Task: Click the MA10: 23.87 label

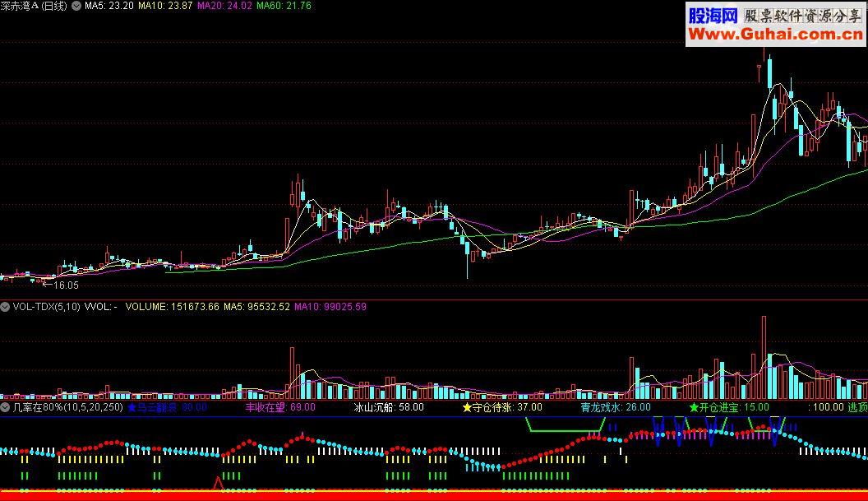Action: pyautogui.click(x=165, y=6)
